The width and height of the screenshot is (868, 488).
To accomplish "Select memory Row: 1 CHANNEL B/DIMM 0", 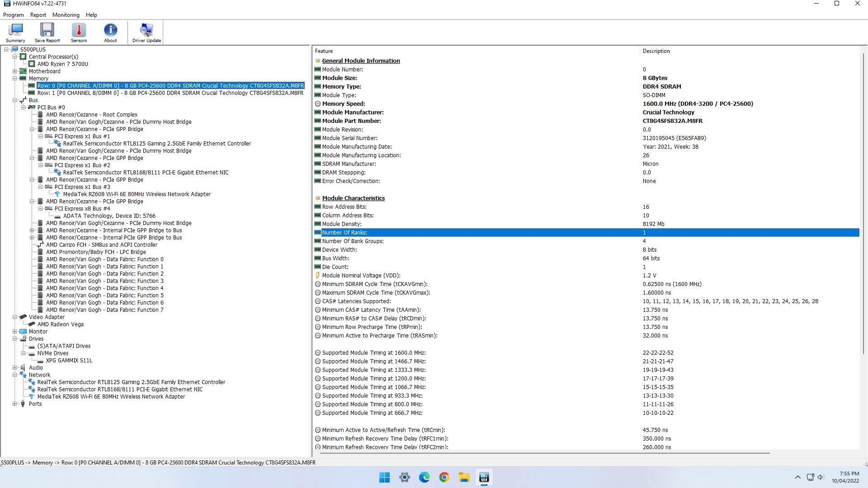I will coord(170,93).
